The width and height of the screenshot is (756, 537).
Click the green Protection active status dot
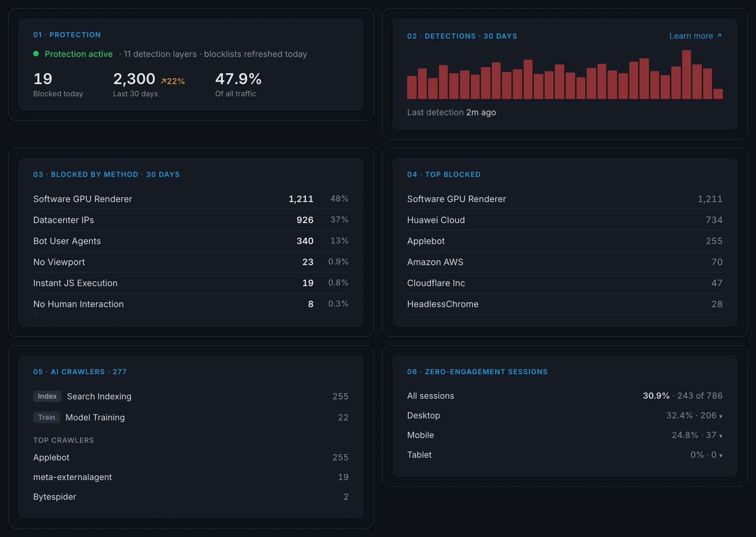(x=36, y=54)
